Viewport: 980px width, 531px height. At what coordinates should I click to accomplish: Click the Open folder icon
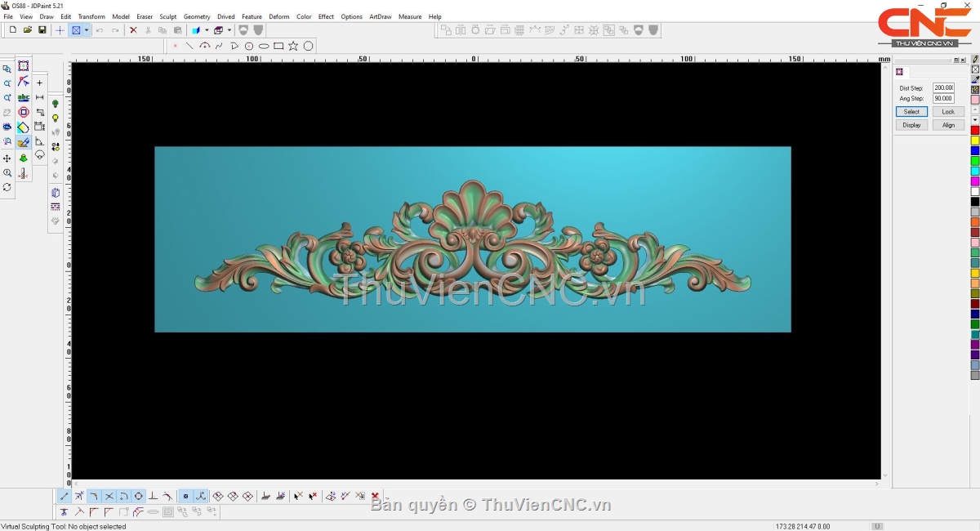pyautogui.click(x=28, y=30)
